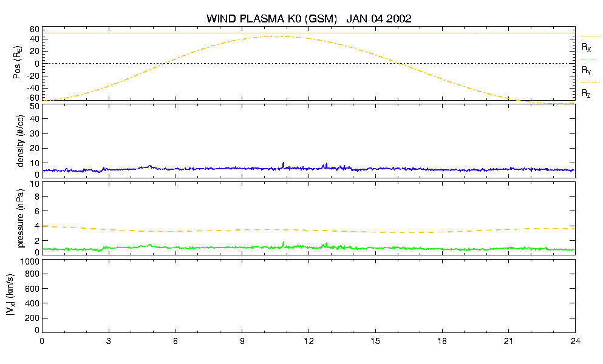The image size is (603, 364).
Task: Click the "-20" tick on Pos axis
Action: tap(33, 76)
